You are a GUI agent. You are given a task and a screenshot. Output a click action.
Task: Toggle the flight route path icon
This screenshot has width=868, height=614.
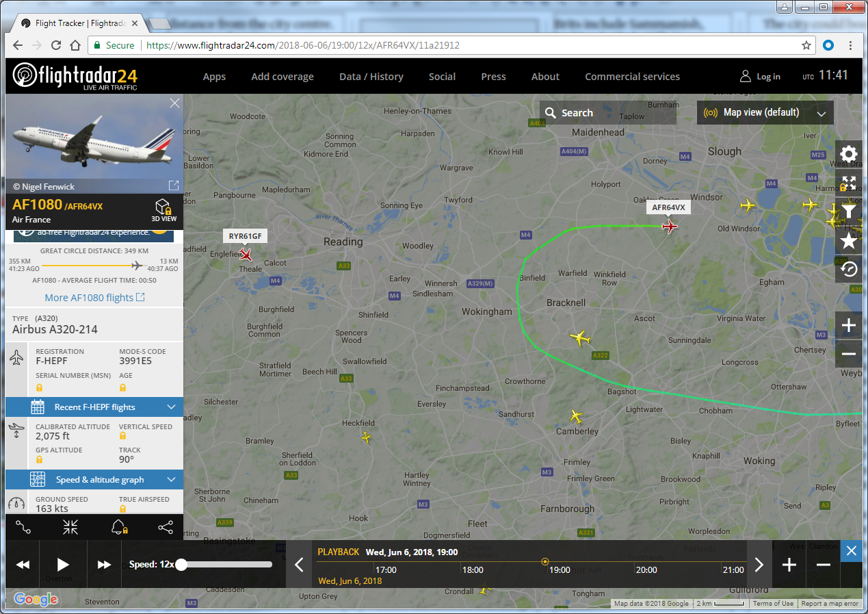click(23, 527)
